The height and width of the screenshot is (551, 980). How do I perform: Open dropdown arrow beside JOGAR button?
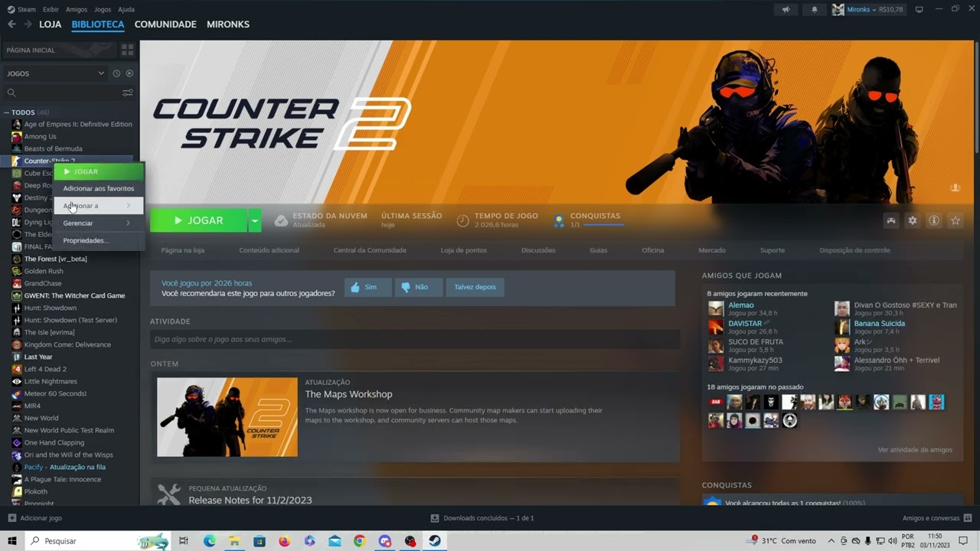click(x=255, y=220)
